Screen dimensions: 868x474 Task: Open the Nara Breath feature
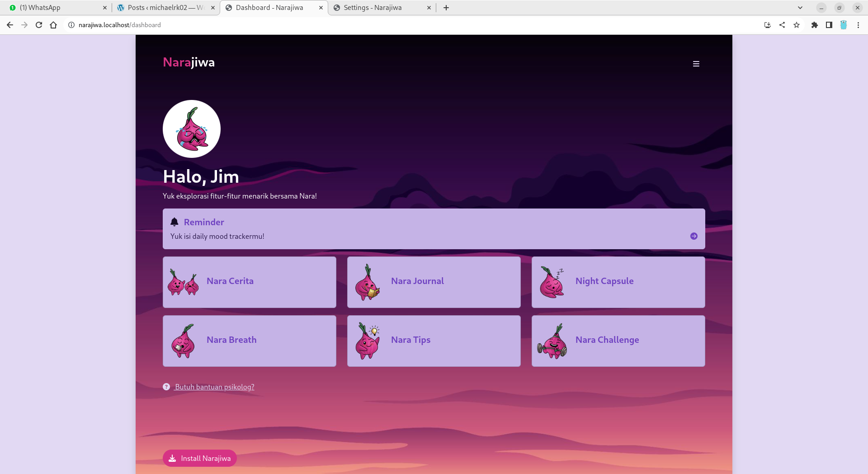coord(249,341)
